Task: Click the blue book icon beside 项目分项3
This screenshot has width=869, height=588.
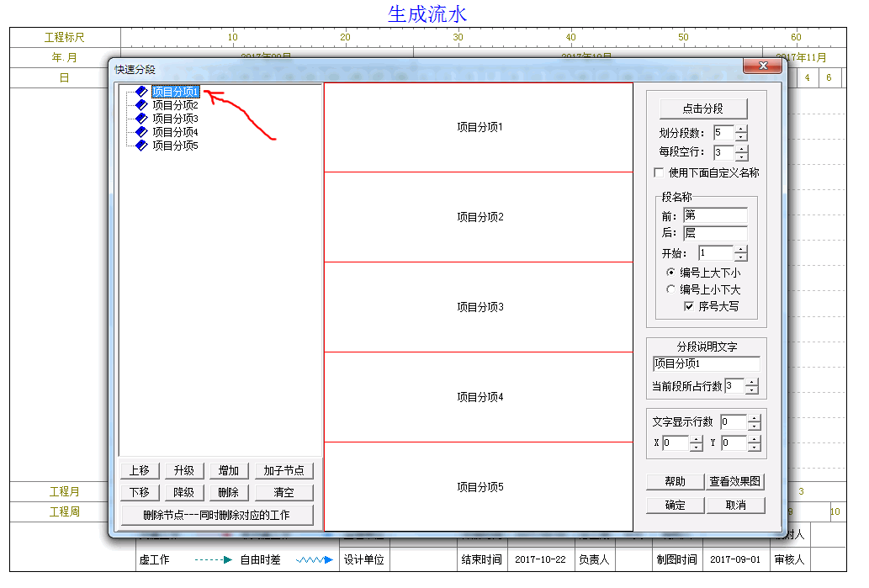Action: (141, 119)
